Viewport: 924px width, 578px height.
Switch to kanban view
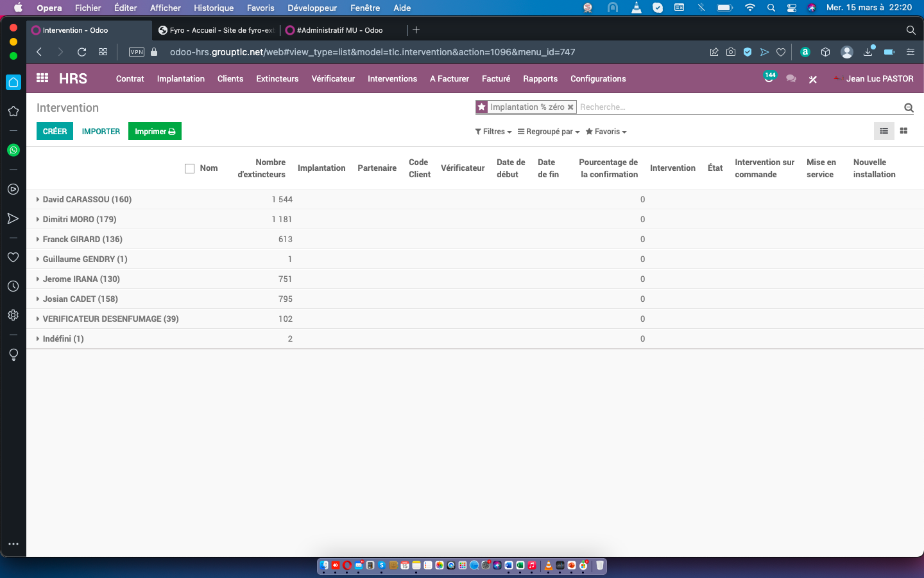903,131
